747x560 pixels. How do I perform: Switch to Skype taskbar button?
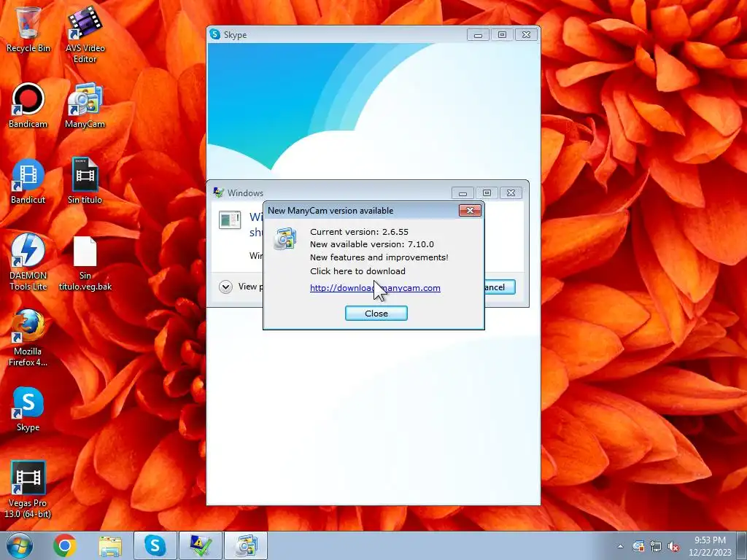pyautogui.click(x=155, y=545)
